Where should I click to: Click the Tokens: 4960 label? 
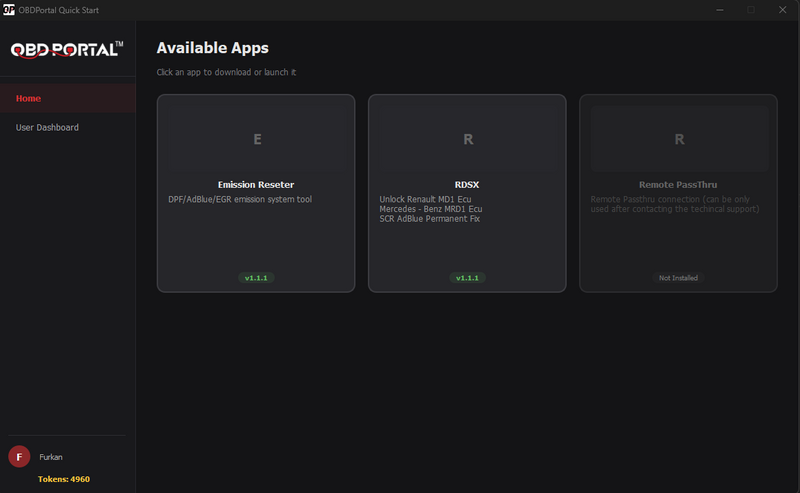pos(64,479)
